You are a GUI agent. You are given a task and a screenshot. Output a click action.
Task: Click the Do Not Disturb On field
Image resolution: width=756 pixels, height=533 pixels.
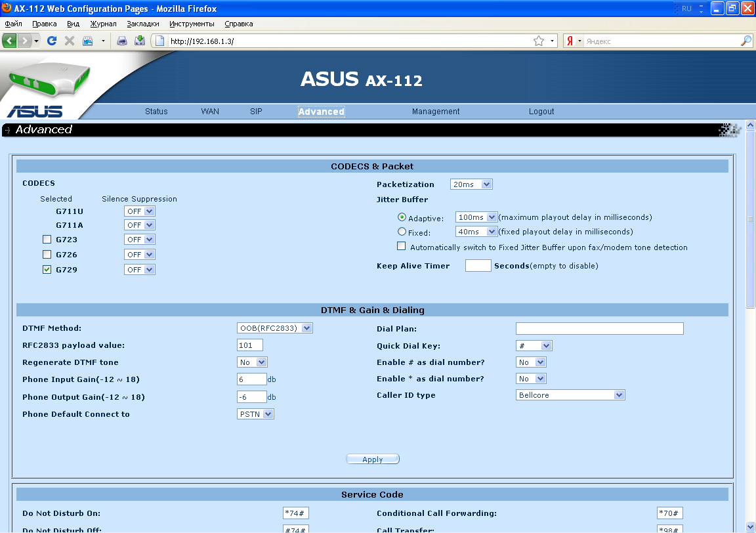295,513
